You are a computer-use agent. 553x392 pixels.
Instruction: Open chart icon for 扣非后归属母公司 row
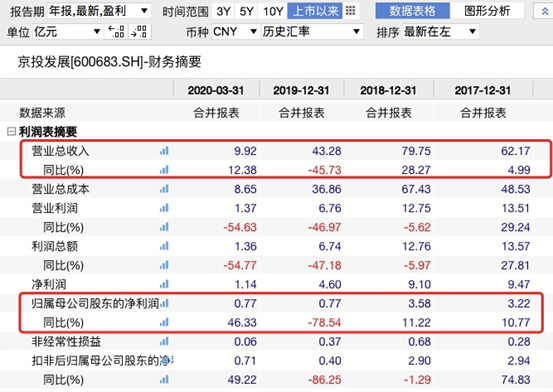click(165, 361)
